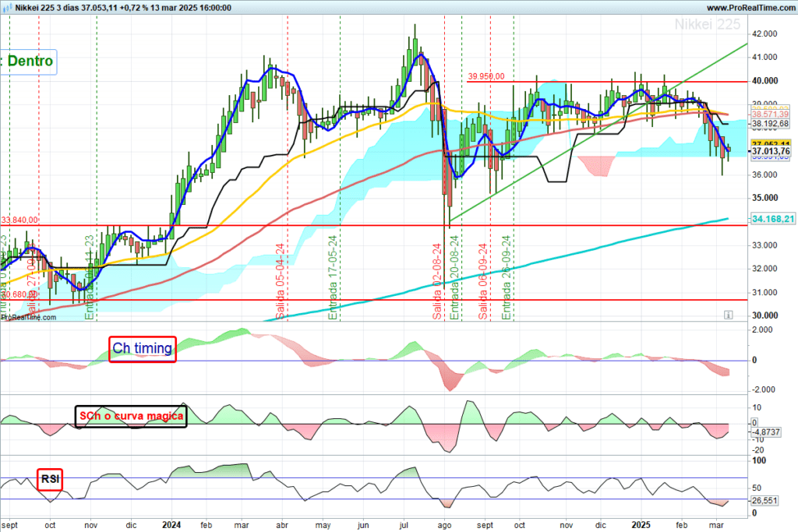The width and height of the screenshot is (798, 532).
Task: Click the 40.000 price axis label
Action: pos(764,81)
